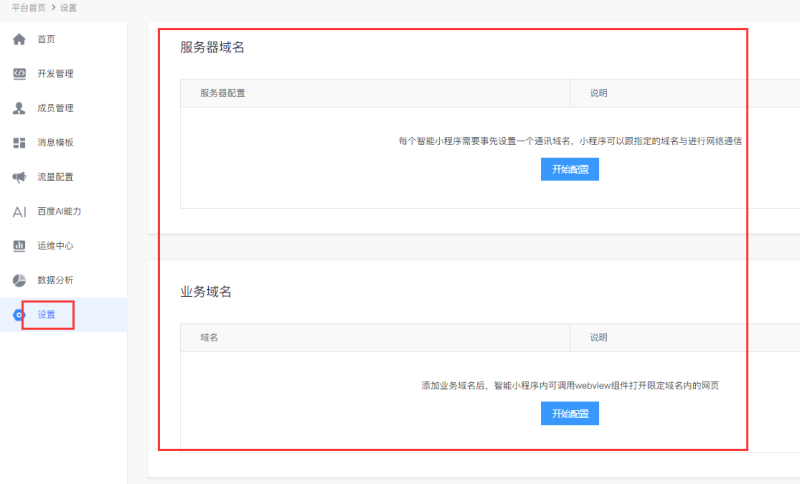Go to 数据分析 page
800x484 pixels.
55,280
